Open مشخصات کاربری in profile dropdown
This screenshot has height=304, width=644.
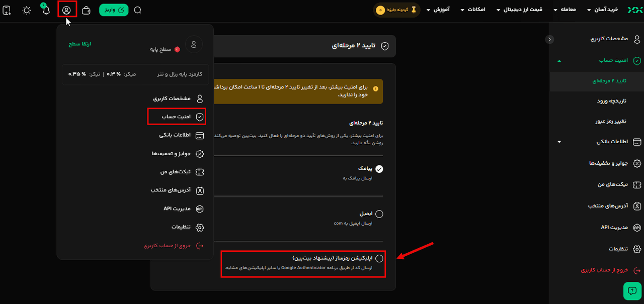coord(179,99)
